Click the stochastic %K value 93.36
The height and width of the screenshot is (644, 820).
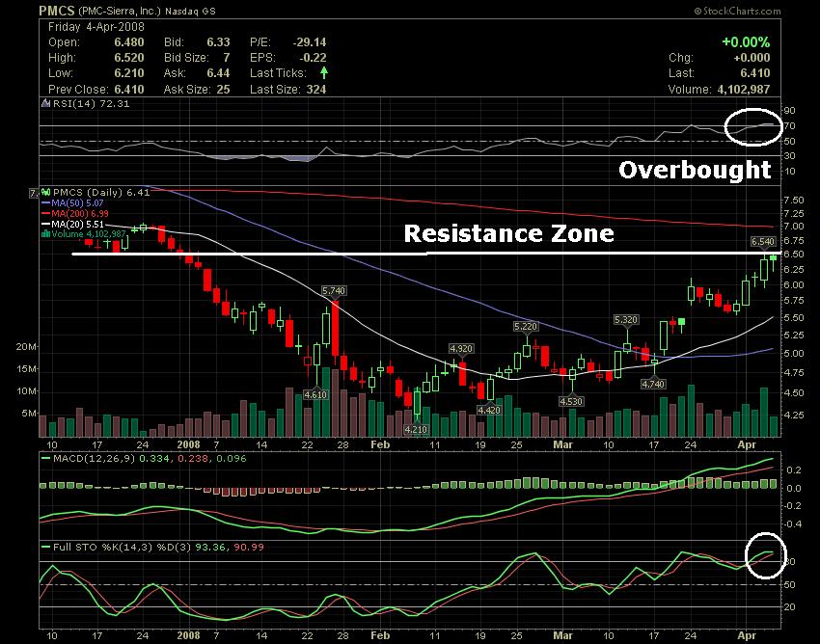209,548
